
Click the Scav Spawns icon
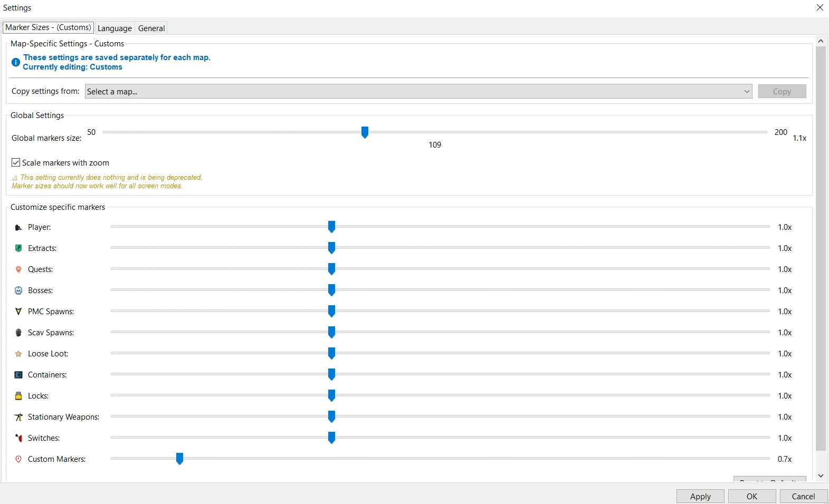pos(18,333)
